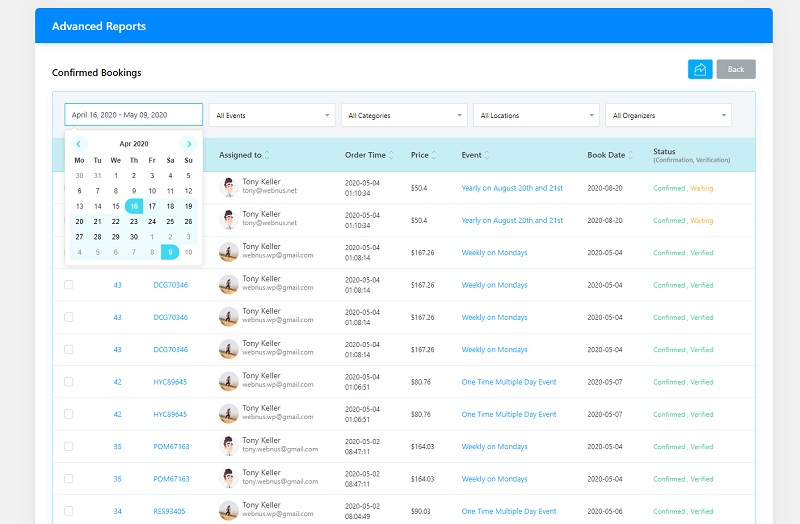Pick day 18 in April calendar
This screenshot has width=800, height=524.
pos(170,206)
